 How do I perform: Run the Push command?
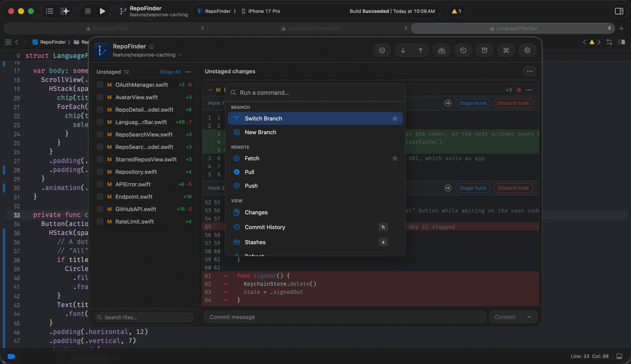(x=315, y=186)
